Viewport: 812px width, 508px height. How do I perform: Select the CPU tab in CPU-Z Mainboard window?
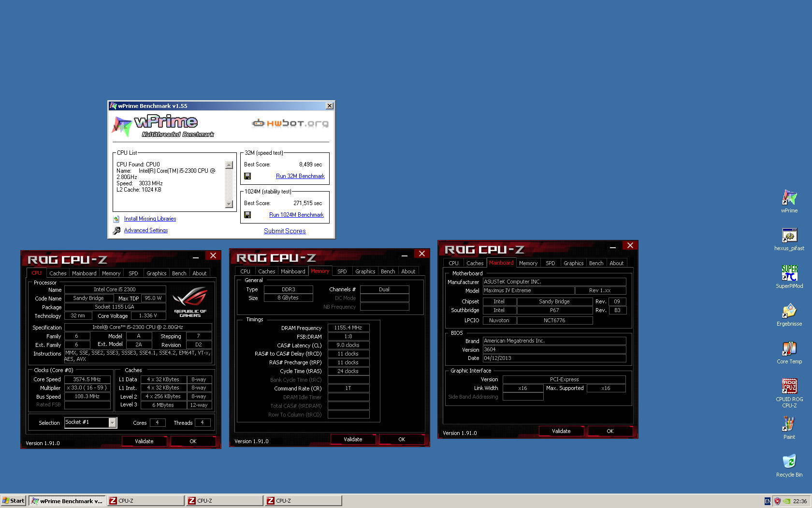[x=453, y=263]
